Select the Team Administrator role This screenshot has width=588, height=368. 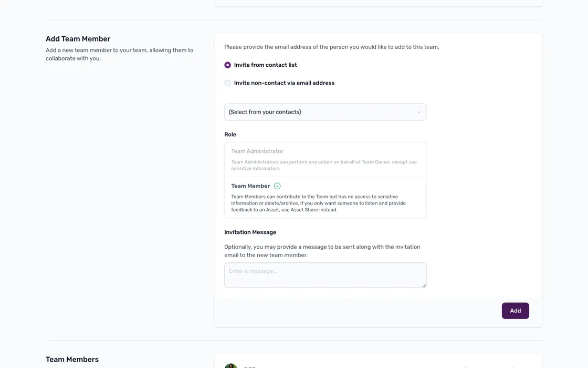[x=257, y=151]
